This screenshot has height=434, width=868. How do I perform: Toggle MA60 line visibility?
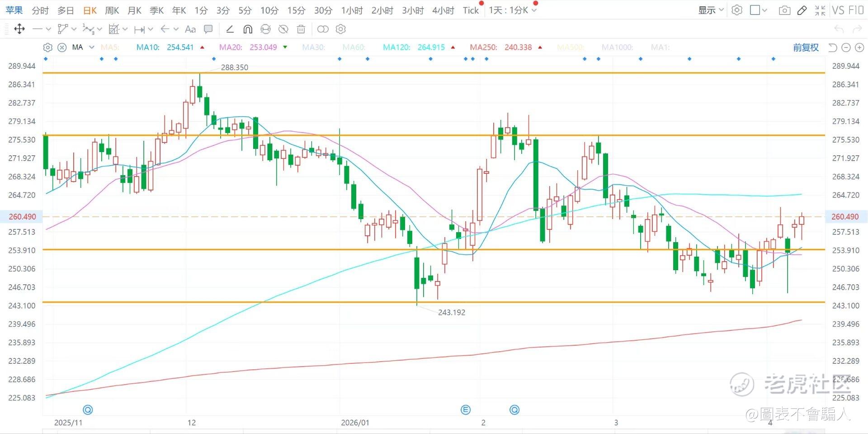[354, 47]
